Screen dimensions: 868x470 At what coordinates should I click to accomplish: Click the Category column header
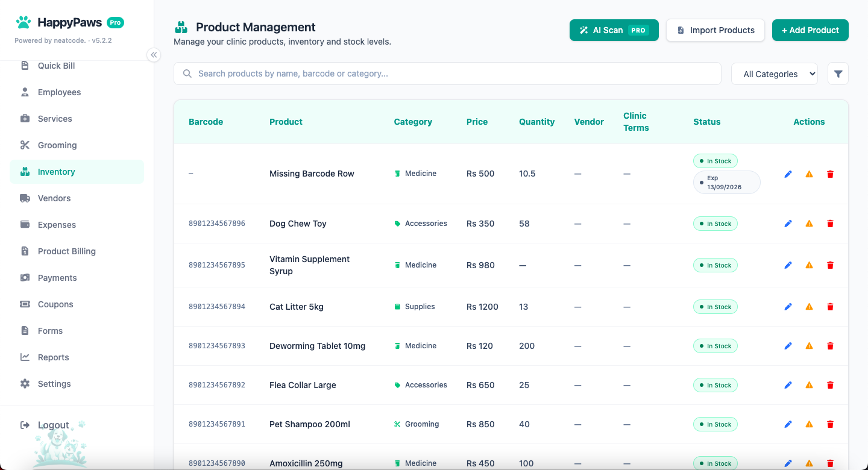coord(413,122)
